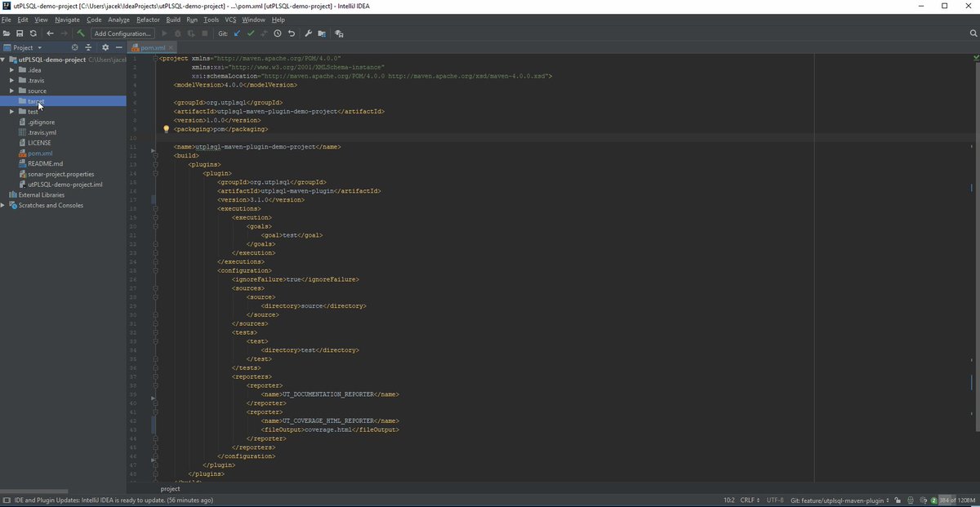The image size is (980, 507).
Task: Click the lock read-only toggle in status bar
Action: click(898, 500)
